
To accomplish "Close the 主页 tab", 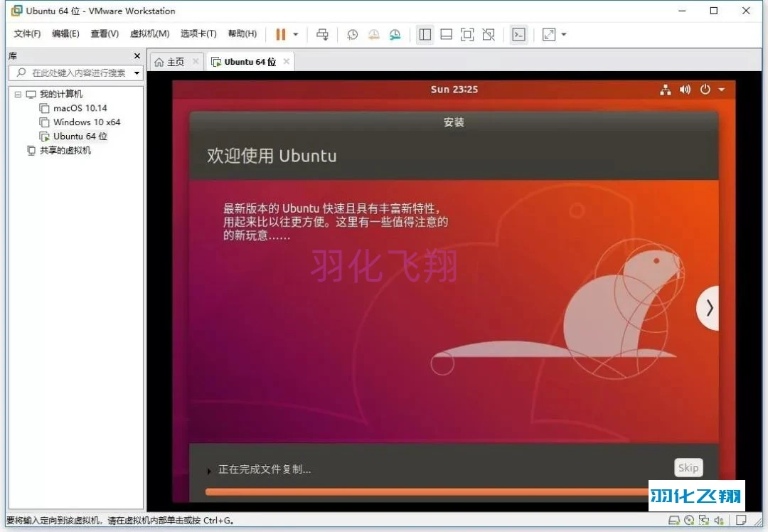I will (196, 61).
